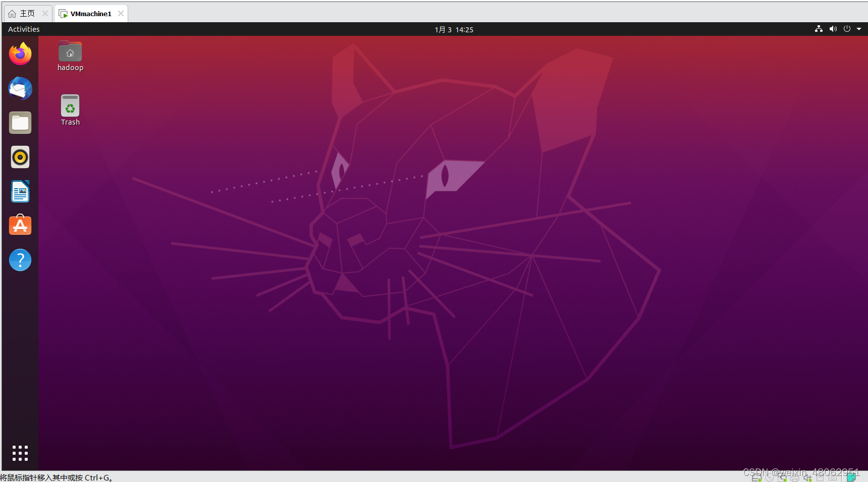Open the Files manager from the dock
This screenshot has height=482, width=868.
pos(20,123)
